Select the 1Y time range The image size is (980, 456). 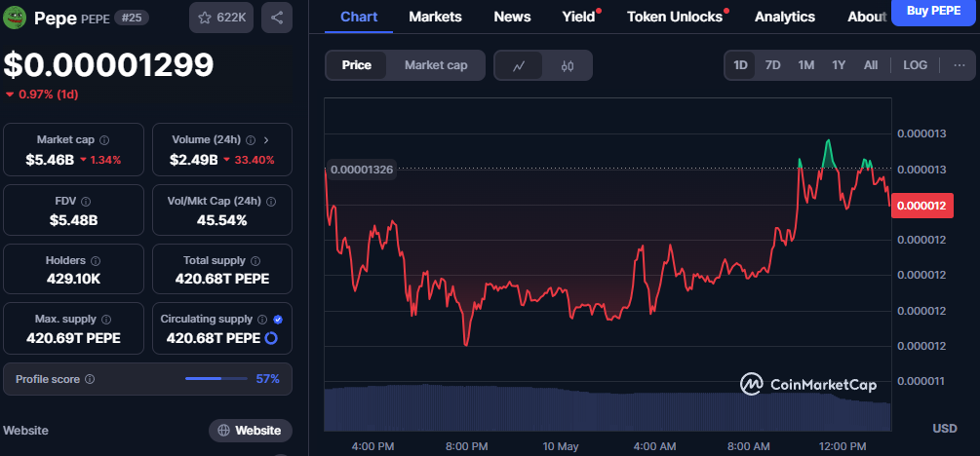pyautogui.click(x=839, y=65)
